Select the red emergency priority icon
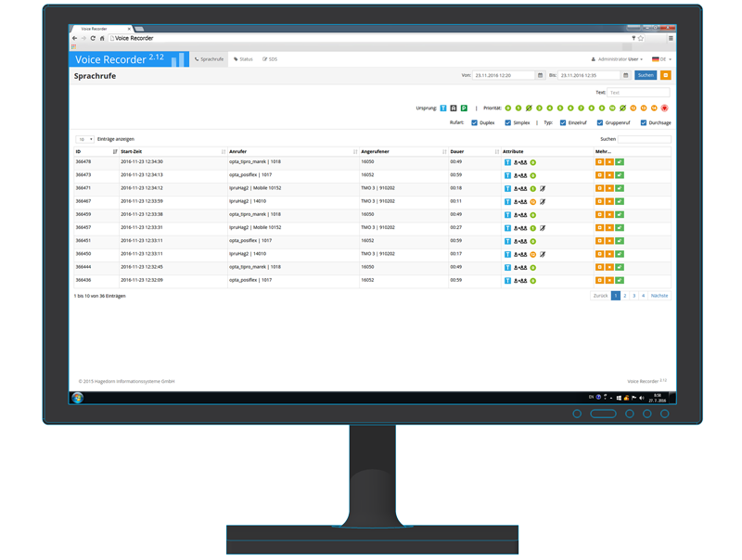Image resolution: width=742 pixels, height=560 pixels. point(664,108)
